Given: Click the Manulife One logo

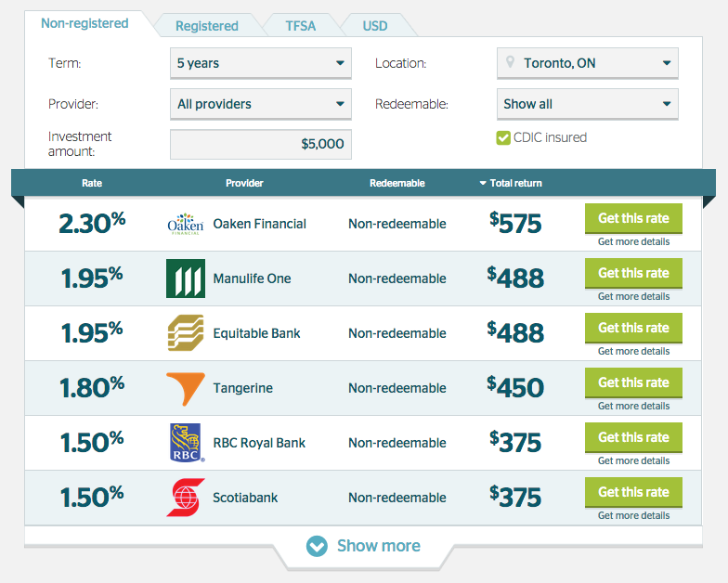Looking at the screenshot, I should coord(186,279).
